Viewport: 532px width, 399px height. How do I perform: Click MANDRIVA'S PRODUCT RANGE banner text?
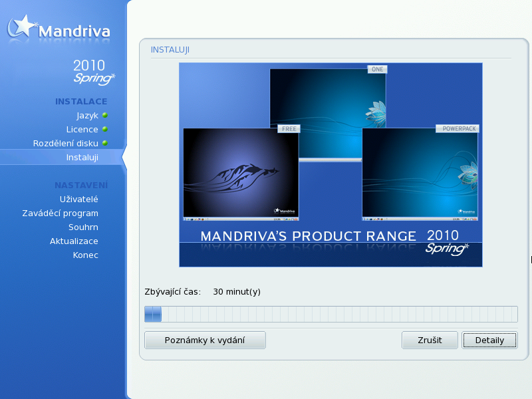point(308,236)
